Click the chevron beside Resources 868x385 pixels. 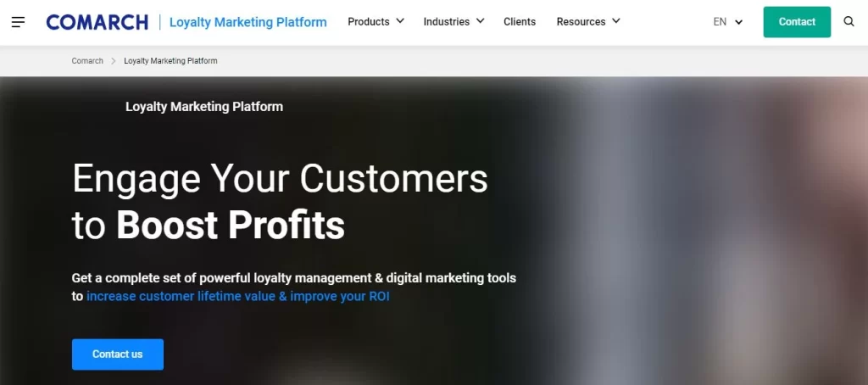615,21
